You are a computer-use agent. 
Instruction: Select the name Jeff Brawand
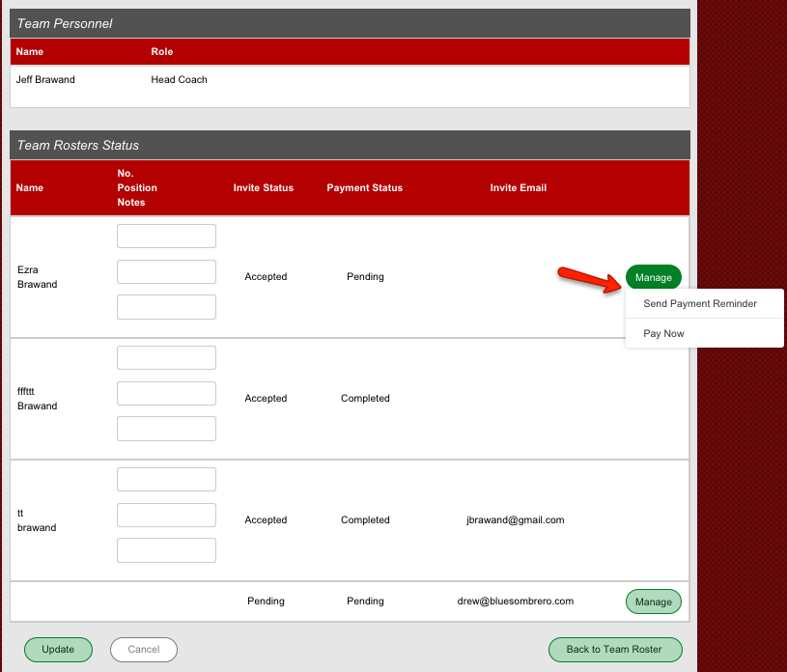(45, 79)
